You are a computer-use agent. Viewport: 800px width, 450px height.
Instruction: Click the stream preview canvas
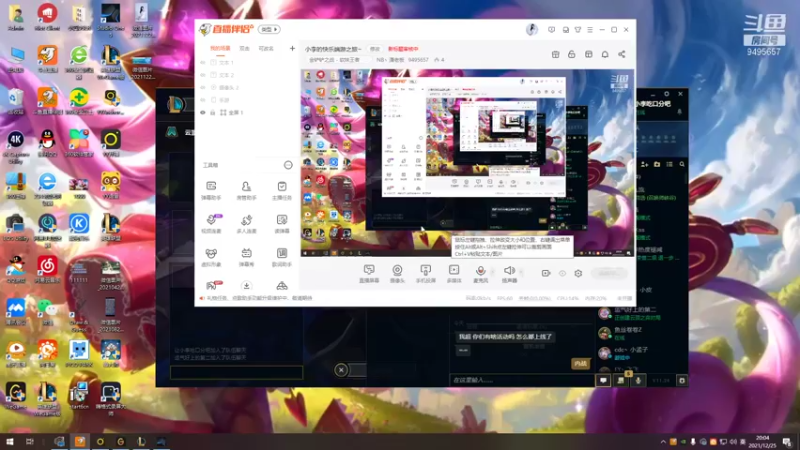467,163
